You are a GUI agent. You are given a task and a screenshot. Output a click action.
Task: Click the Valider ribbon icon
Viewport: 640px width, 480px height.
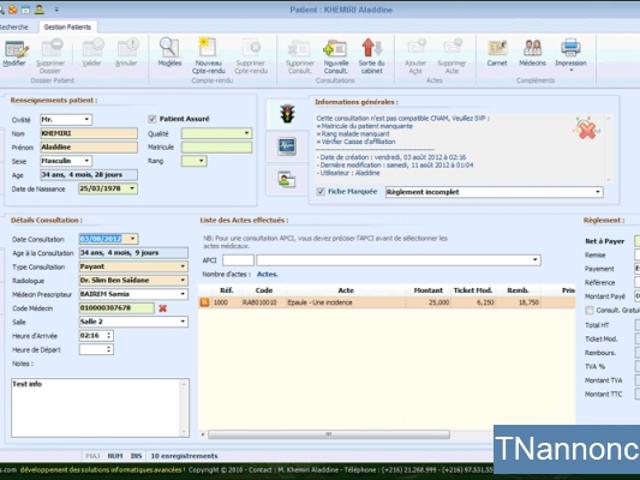pyautogui.click(x=93, y=48)
